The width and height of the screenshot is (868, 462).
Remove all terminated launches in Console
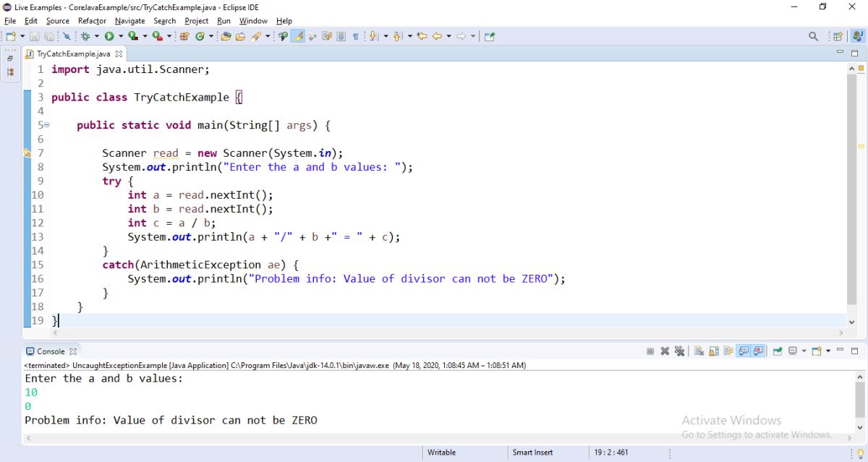[x=680, y=351]
